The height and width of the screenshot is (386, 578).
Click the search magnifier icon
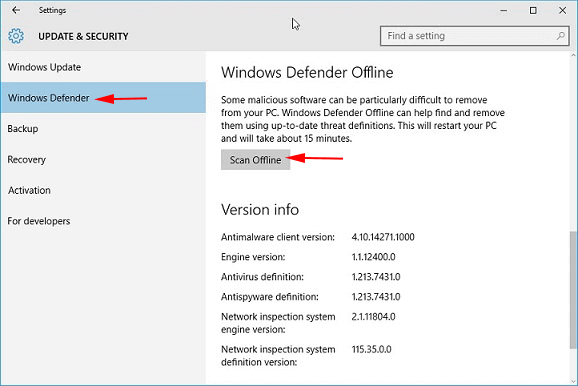click(x=560, y=36)
